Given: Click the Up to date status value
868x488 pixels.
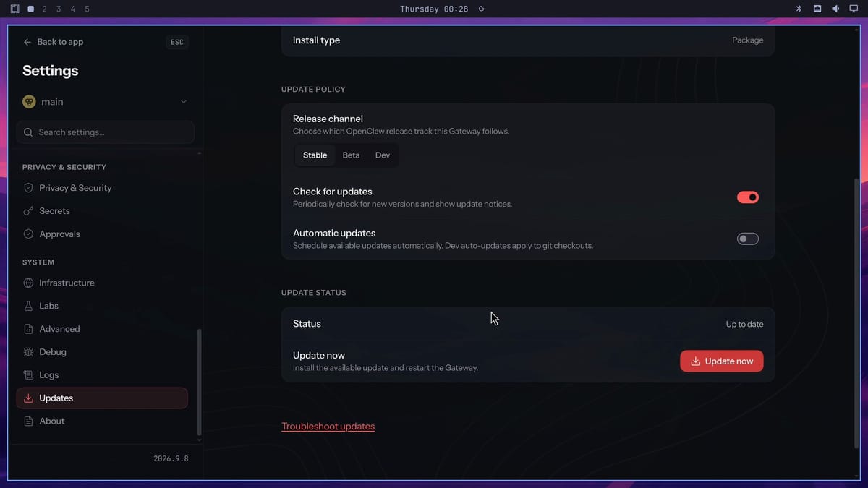Looking at the screenshot, I should (x=744, y=324).
